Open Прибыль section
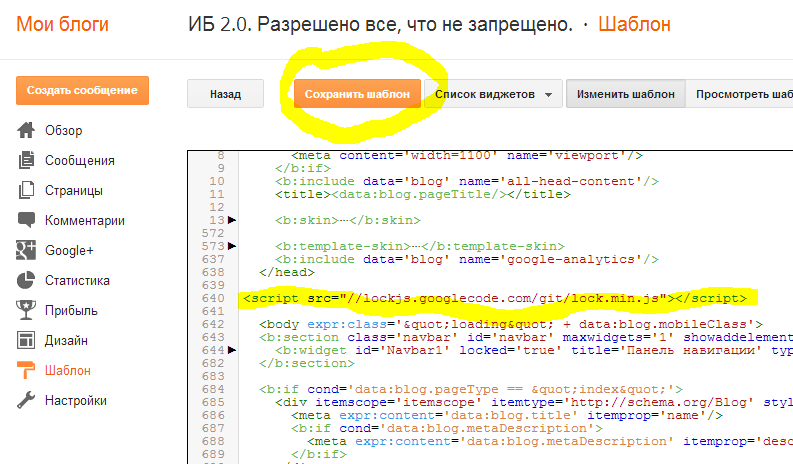The width and height of the screenshot is (793, 464). click(x=71, y=311)
